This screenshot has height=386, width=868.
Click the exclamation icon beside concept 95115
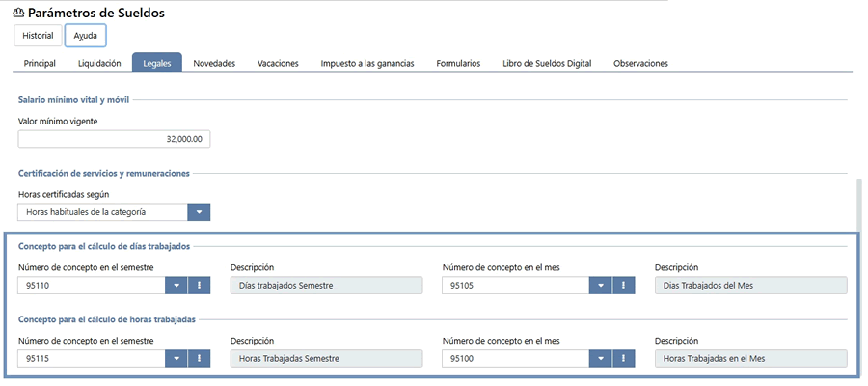tap(200, 358)
